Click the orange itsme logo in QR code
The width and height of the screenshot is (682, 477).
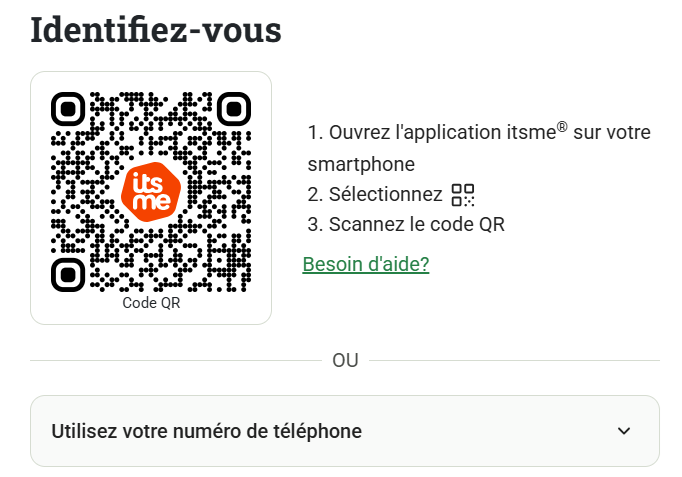point(151,191)
